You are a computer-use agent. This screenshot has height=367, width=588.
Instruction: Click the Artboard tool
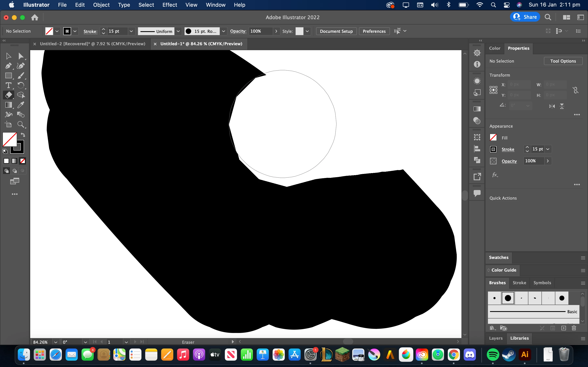(8, 125)
